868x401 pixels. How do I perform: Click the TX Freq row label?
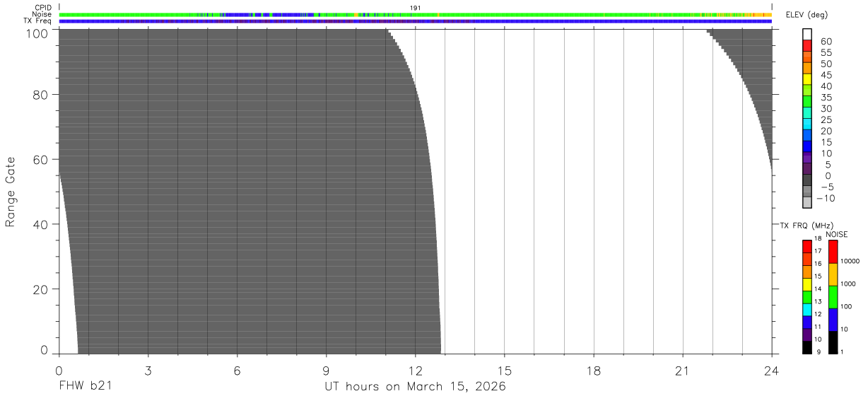tap(38, 21)
